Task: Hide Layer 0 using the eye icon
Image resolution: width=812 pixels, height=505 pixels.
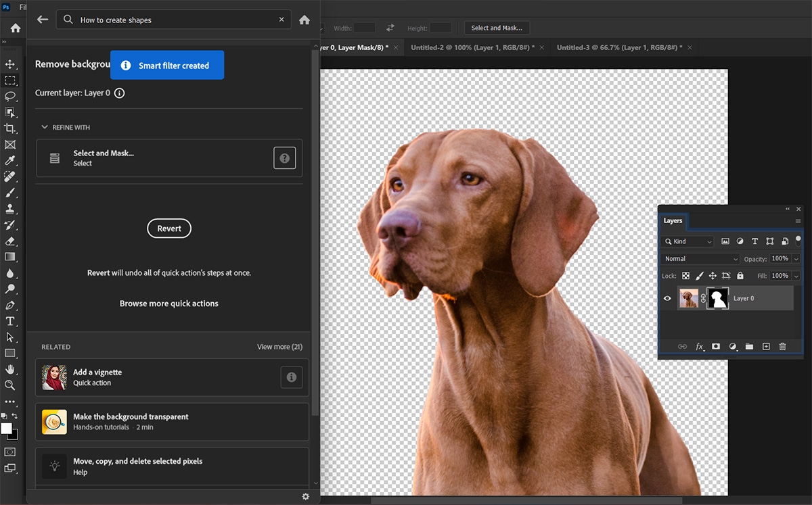Action: pos(667,298)
